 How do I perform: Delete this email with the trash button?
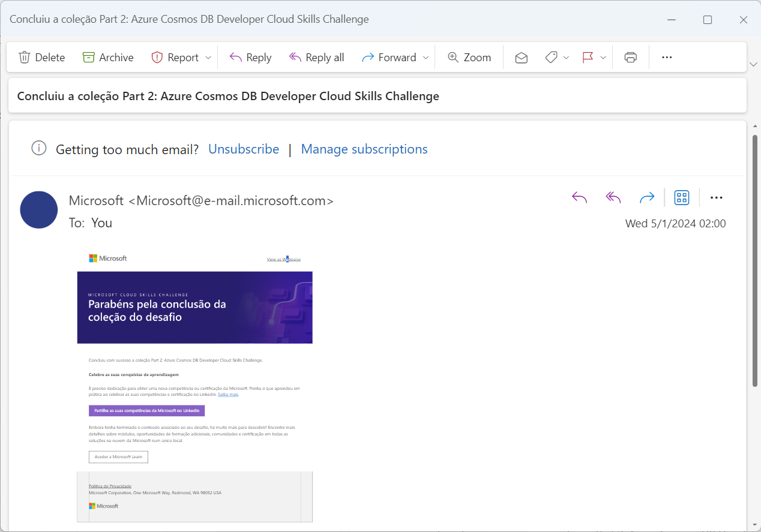[41, 58]
